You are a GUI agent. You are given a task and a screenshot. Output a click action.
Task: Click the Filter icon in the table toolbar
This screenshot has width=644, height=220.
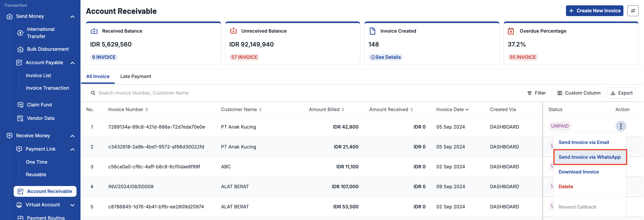click(530, 93)
